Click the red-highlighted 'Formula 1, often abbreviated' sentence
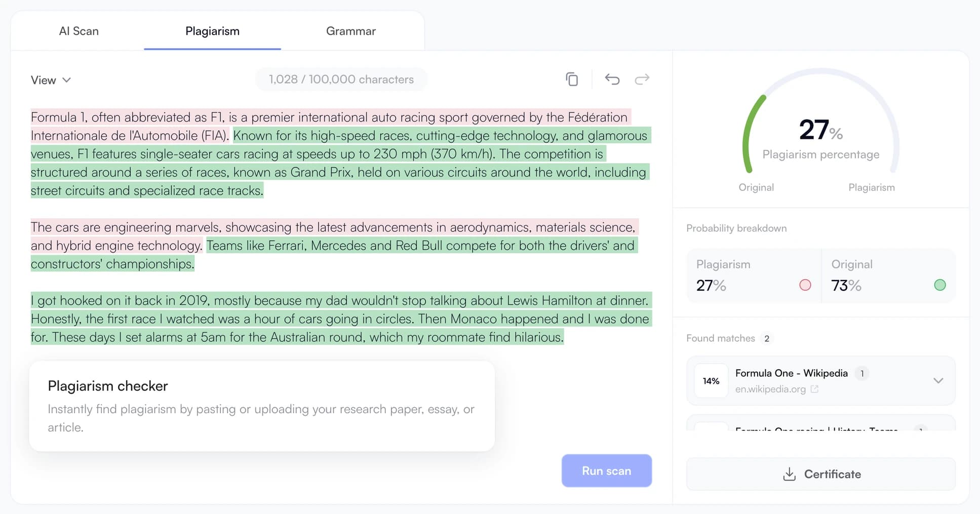Viewport: 980px width, 514px height. tap(331, 126)
